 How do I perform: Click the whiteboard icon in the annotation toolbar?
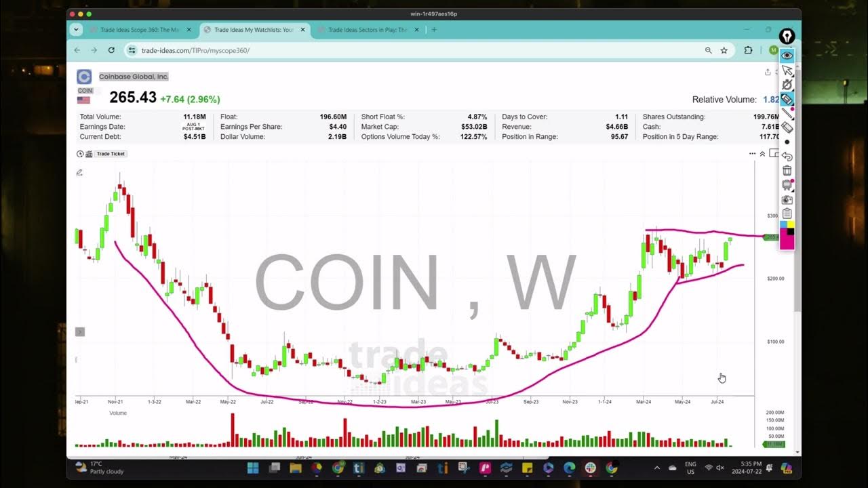pyautogui.click(x=787, y=185)
